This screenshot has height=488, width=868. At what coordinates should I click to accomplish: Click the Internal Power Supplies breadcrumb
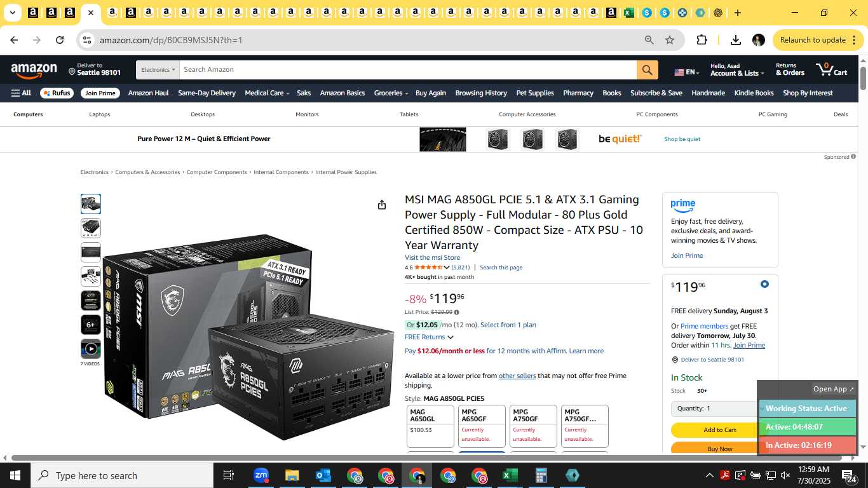346,172
